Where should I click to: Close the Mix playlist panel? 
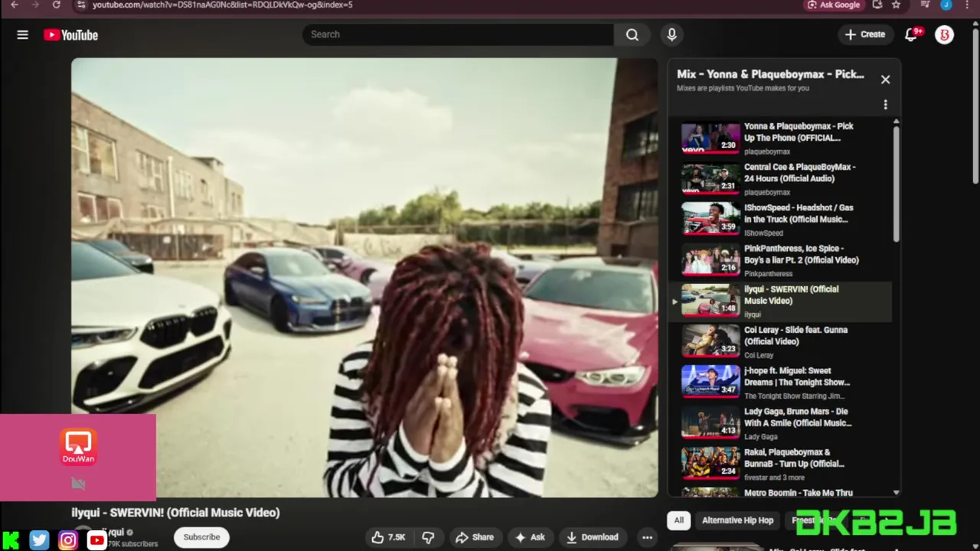click(x=885, y=80)
